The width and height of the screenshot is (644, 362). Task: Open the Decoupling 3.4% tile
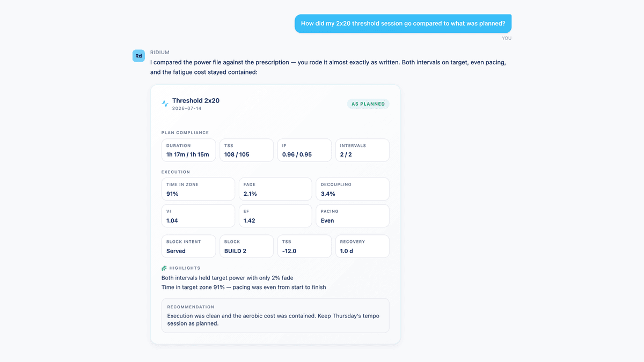coord(353,189)
